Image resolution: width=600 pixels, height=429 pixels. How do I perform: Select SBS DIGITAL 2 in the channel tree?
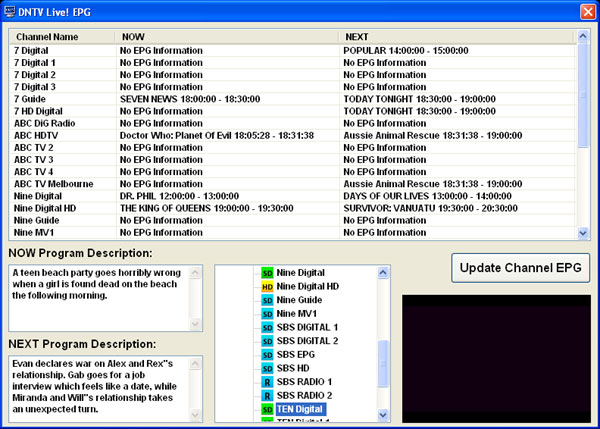pos(307,341)
